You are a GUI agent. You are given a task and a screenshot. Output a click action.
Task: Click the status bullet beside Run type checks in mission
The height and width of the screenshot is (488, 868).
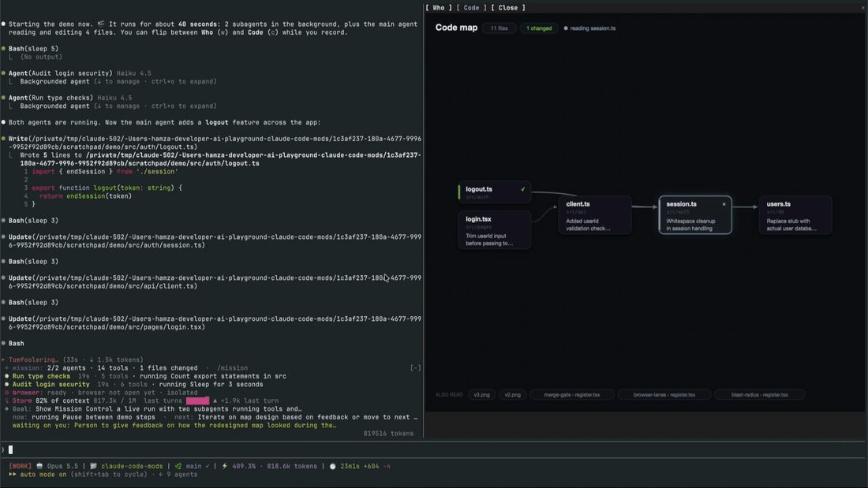coord(6,376)
